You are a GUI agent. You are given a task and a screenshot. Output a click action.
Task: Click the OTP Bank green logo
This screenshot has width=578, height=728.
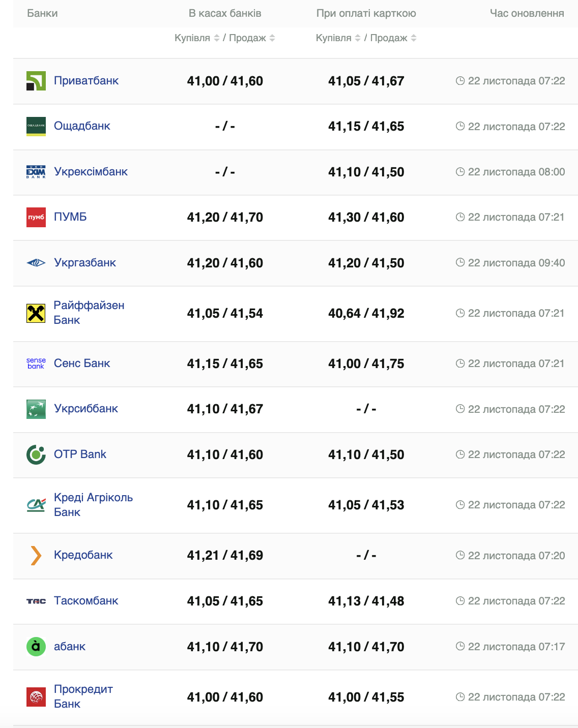(36, 454)
